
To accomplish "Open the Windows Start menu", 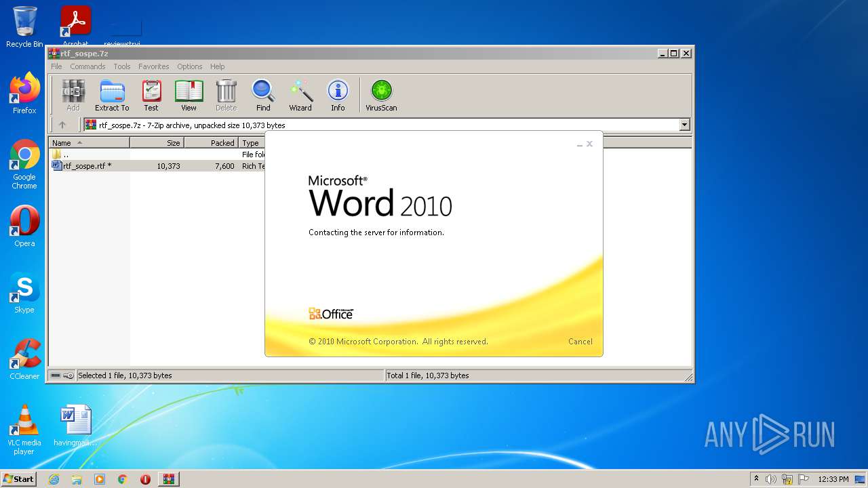I will [19, 479].
